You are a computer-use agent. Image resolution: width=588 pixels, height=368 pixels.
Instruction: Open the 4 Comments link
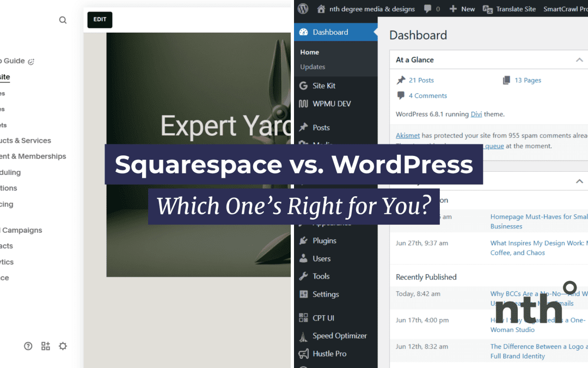click(x=428, y=96)
